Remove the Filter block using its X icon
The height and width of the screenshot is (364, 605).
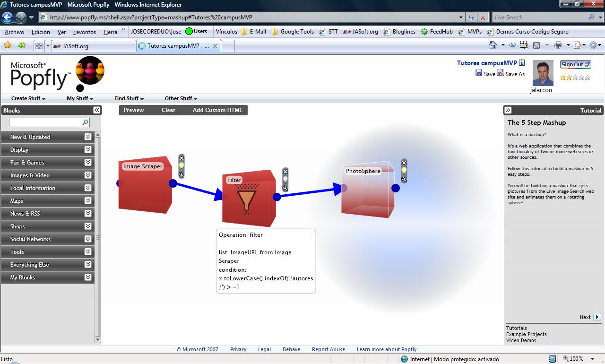coord(285,172)
